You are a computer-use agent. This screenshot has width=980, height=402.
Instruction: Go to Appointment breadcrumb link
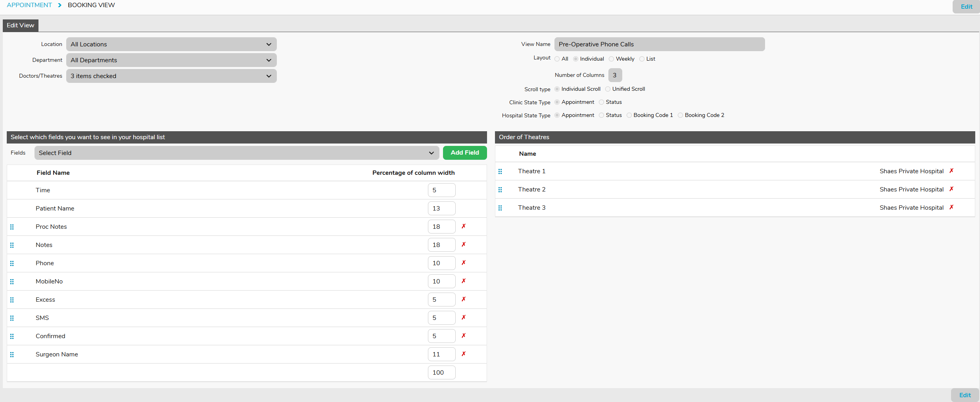point(29,5)
